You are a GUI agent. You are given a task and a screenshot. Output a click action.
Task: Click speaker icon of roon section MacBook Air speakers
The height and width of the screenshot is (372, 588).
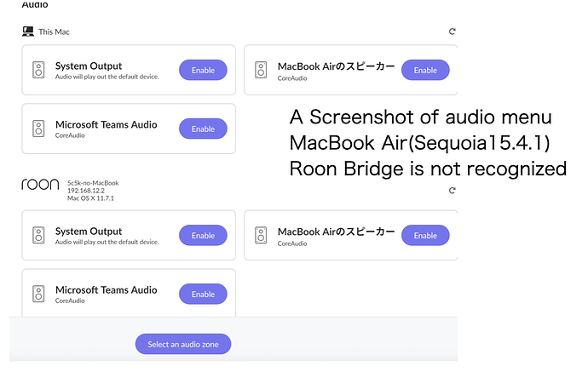click(x=261, y=235)
